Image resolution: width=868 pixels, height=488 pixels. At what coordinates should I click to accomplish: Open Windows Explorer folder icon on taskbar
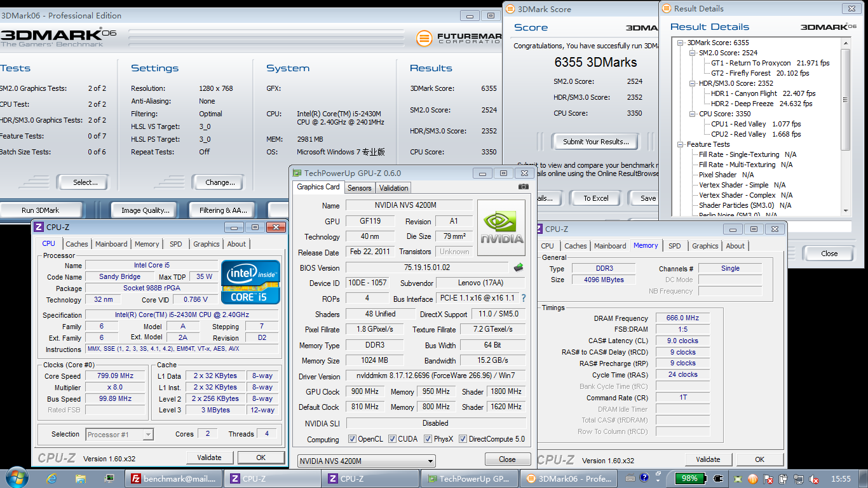click(x=81, y=478)
